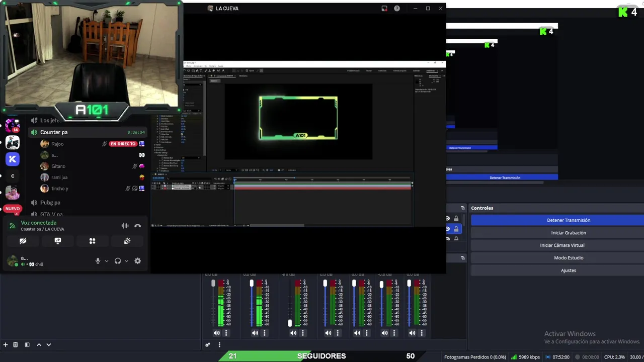Click CPU: 2.3% status entry
The height and width of the screenshot is (362, 644).
[614, 357]
